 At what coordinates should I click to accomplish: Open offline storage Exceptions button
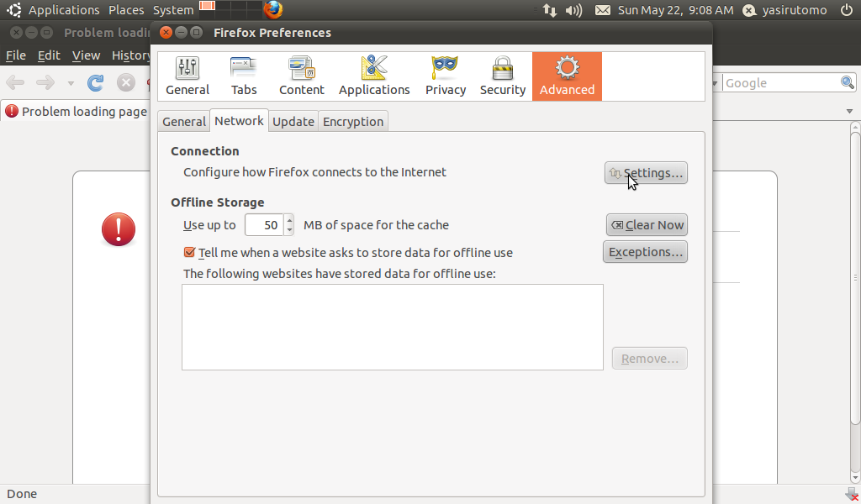pos(645,252)
